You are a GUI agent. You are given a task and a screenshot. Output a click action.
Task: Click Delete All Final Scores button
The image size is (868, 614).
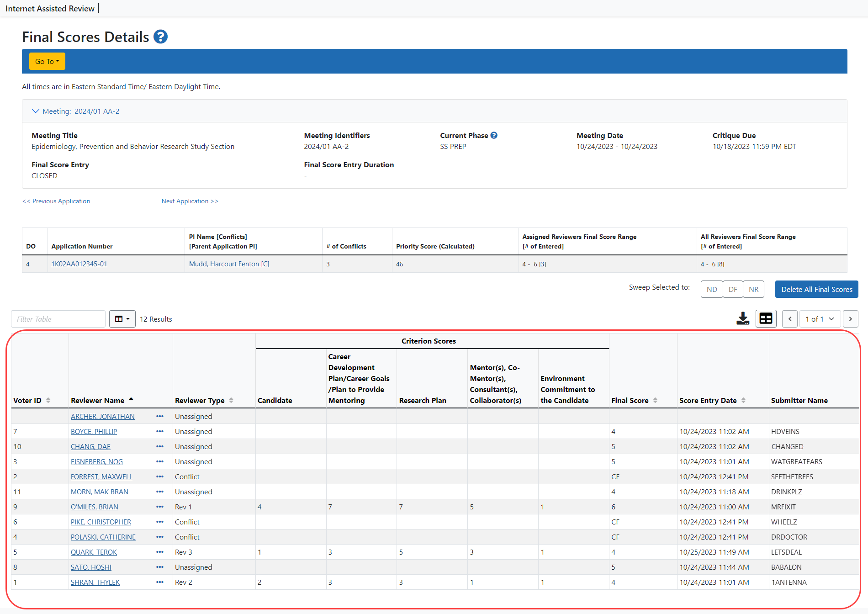[817, 289]
